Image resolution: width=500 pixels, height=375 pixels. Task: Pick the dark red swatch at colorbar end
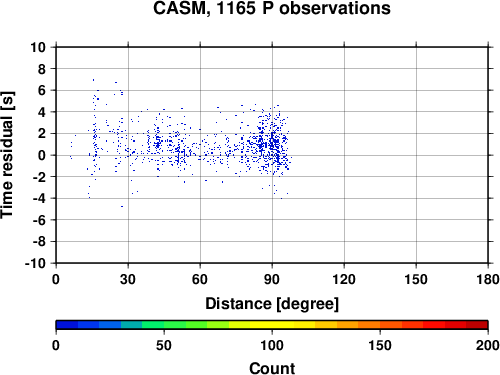477,325
